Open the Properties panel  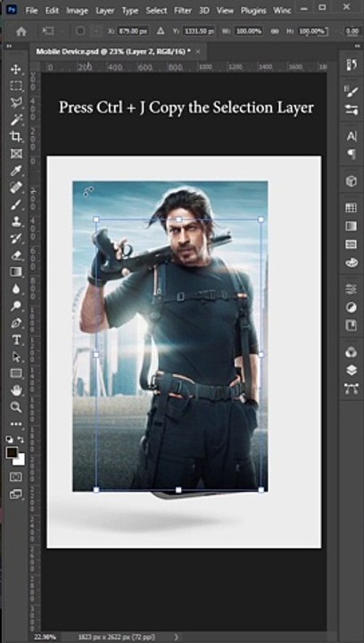[x=351, y=289]
